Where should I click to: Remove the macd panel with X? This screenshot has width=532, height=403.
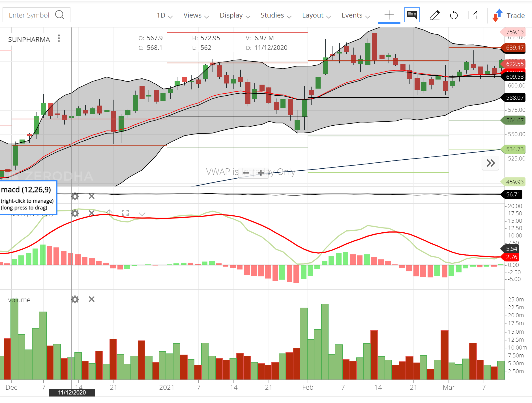91,213
